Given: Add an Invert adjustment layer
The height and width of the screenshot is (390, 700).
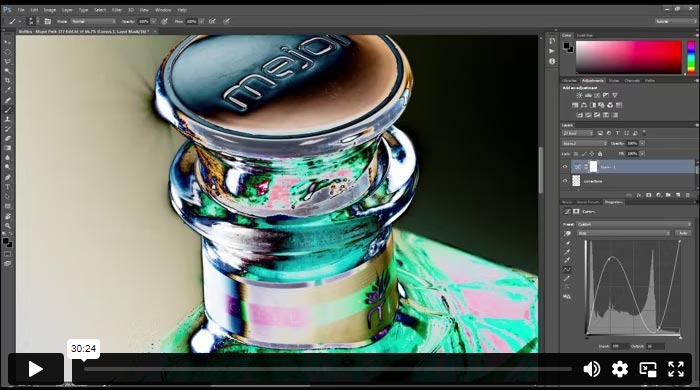Looking at the screenshot, I should click(579, 115).
